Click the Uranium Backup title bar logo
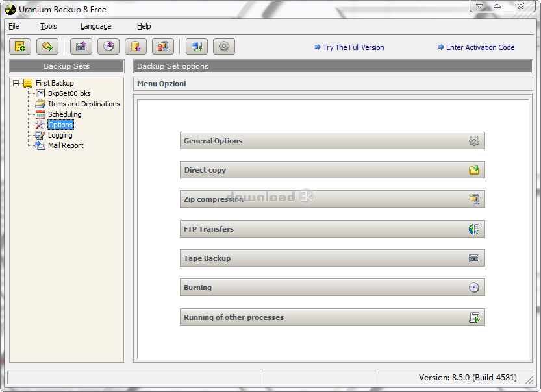The image size is (541, 392). point(10,10)
